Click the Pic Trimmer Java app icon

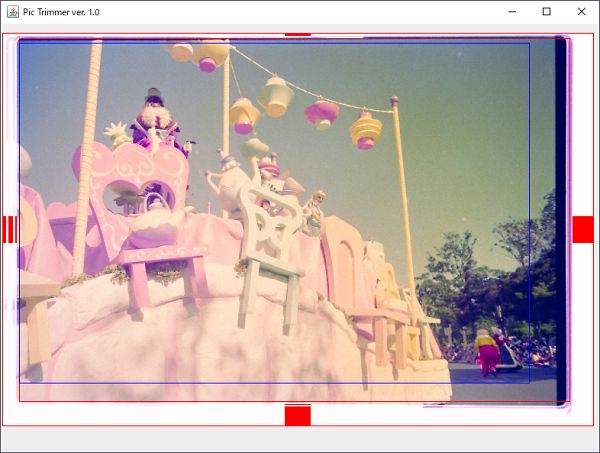[x=13, y=12]
